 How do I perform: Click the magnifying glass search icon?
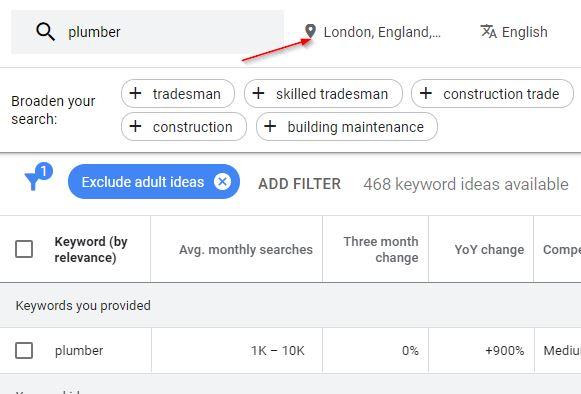click(x=46, y=32)
